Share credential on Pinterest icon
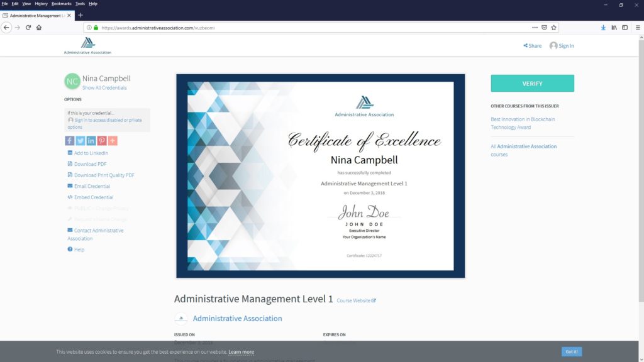 pos(101,141)
